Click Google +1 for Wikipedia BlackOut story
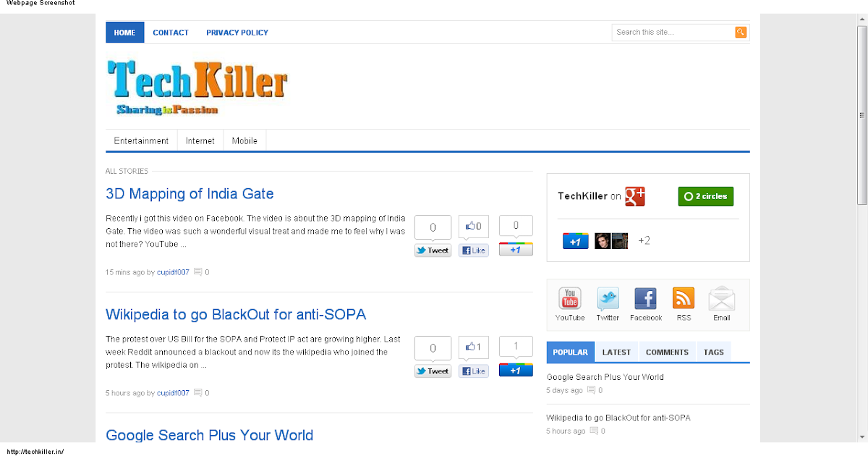This screenshot has width=868, height=456. click(x=516, y=370)
